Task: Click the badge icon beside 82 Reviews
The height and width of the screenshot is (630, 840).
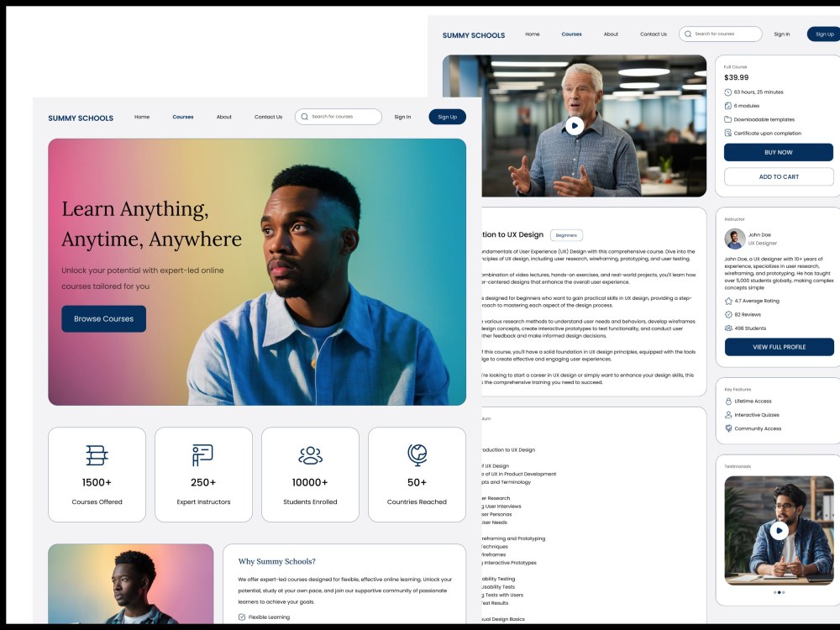Action: point(728,314)
